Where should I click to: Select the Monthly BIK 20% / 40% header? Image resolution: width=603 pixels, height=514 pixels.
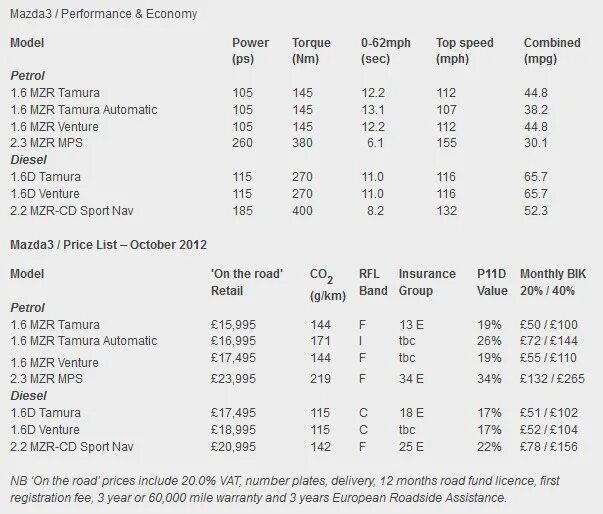[x=553, y=282]
